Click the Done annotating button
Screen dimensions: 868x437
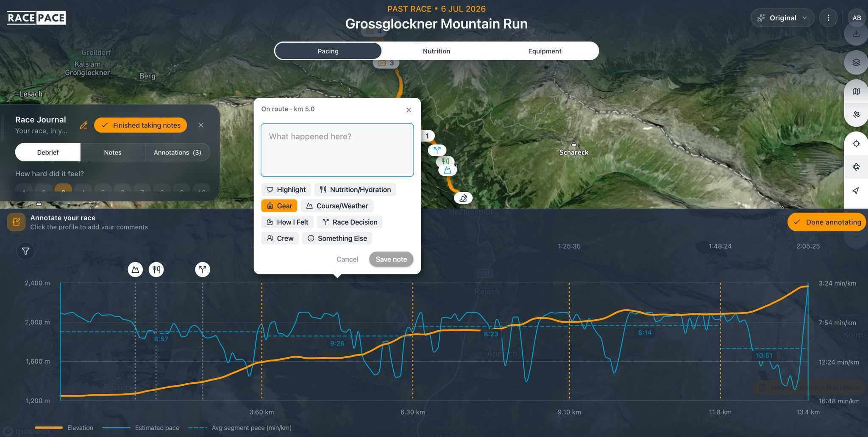click(827, 222)
